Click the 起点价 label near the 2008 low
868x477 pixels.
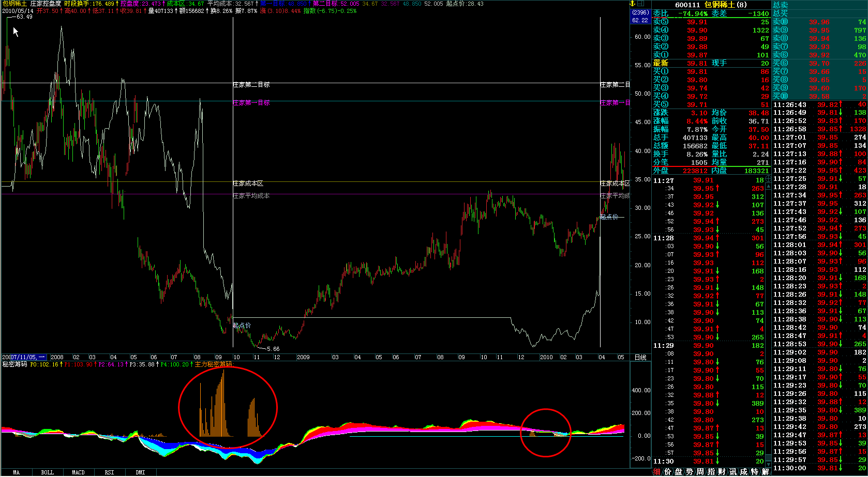(242, 326)
